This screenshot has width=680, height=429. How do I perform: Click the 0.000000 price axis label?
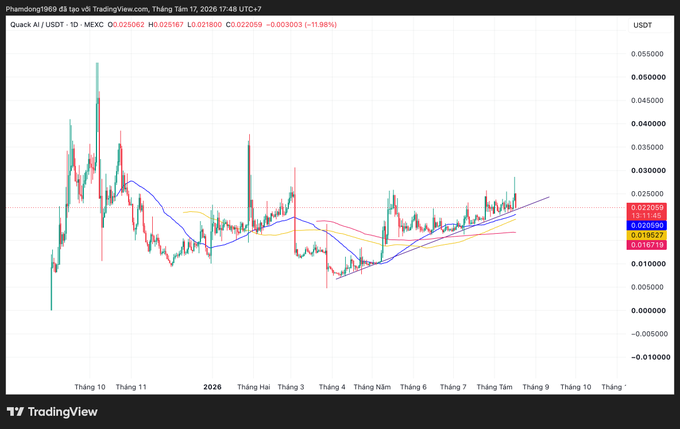[648, 311]
